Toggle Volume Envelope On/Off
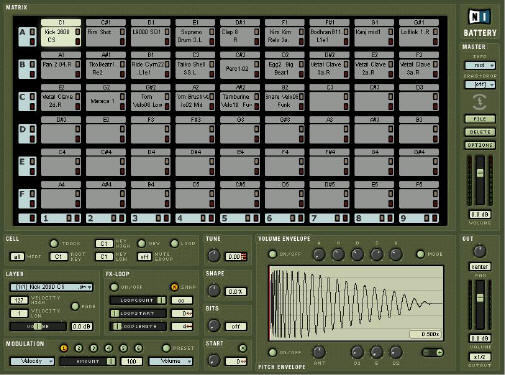505x375 pixels. (x=272, y=254)
